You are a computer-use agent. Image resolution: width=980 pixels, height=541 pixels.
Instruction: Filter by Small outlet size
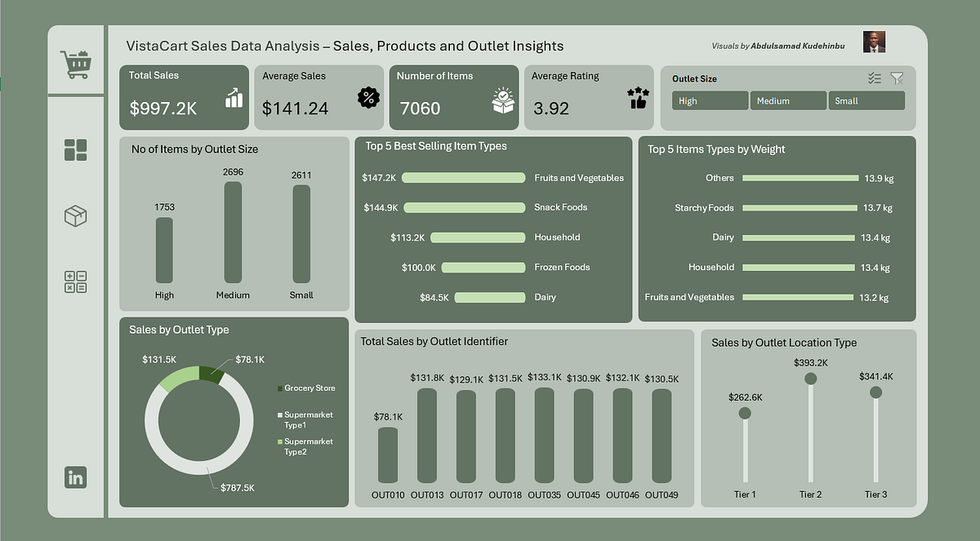pos(866,100)
